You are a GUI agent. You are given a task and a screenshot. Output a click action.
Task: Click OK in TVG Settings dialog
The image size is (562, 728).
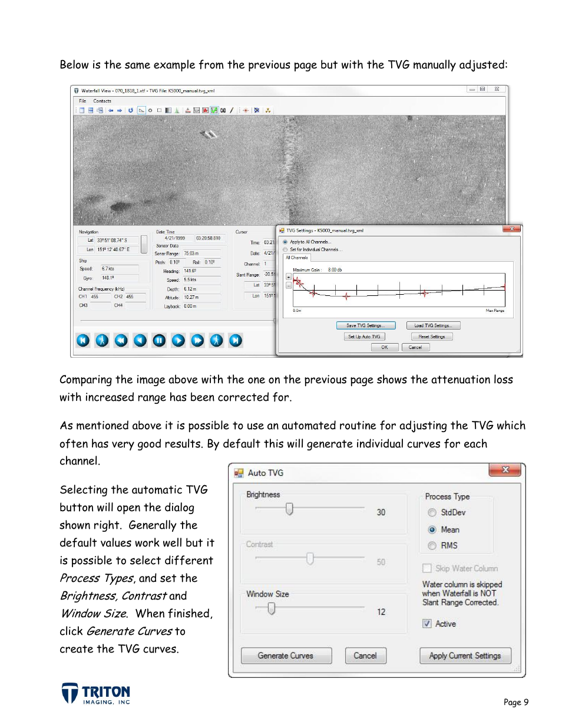(384, 347)
